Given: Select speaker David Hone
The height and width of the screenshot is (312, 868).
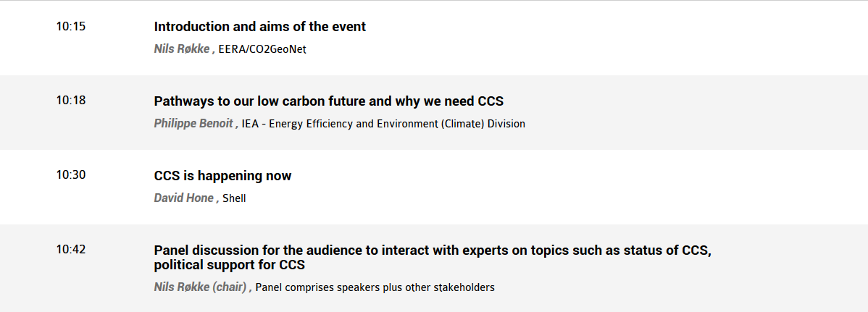Looking at the screenshot, I should pos(184,198).
